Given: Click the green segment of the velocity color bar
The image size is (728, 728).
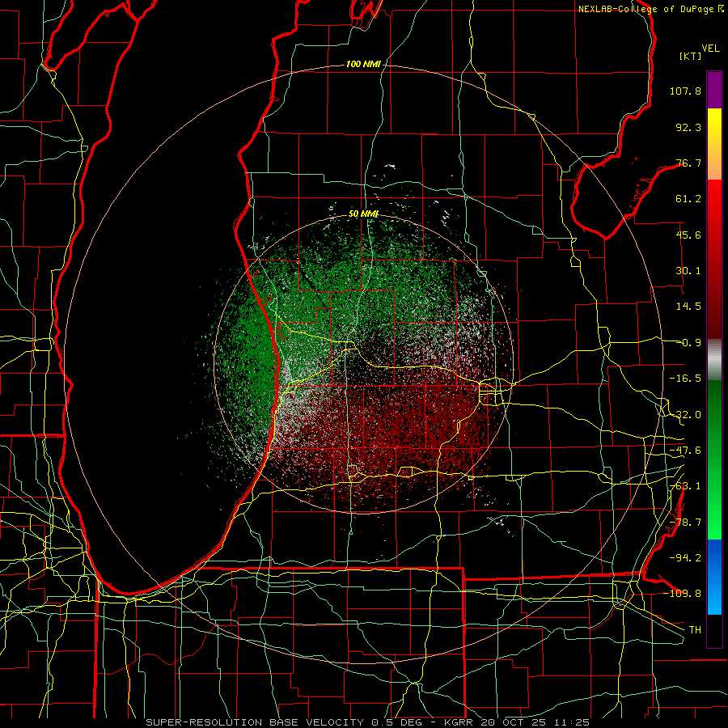Looking at the screenshot, I should pyautogui.click(x=714, y=459).
